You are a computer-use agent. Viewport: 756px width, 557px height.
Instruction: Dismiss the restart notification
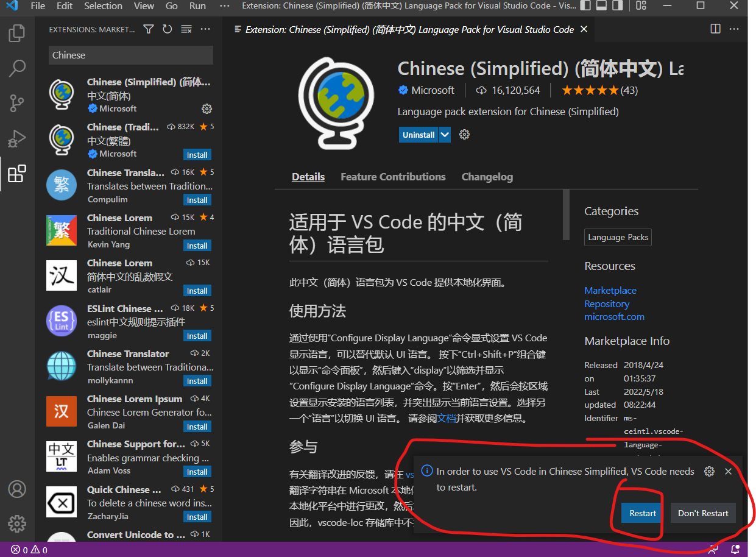728,471
